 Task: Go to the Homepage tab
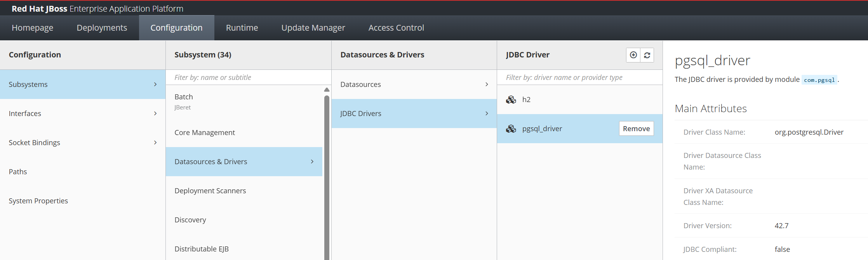click(33, 28)
